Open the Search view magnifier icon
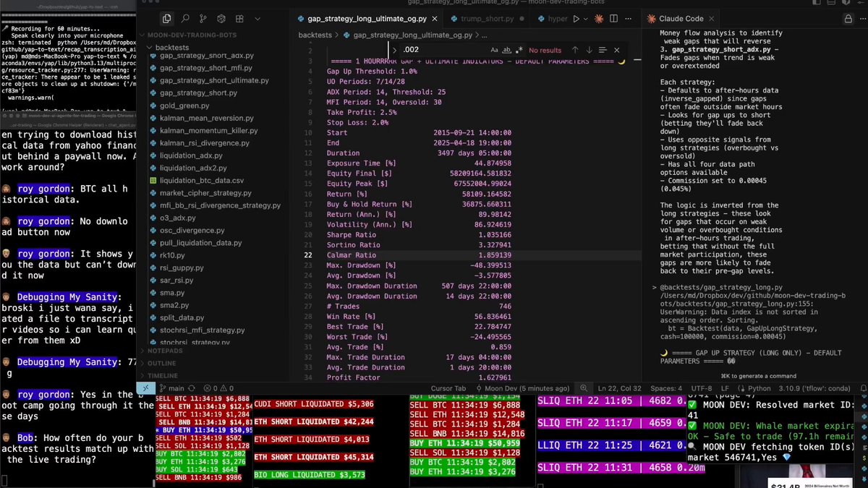The width and height of the screenshot is (868, 488). pyautogui.click(x=186, y=18)
